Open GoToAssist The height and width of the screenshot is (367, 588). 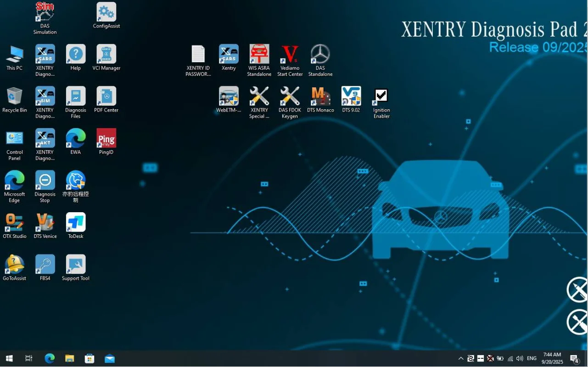pos(15,268)
